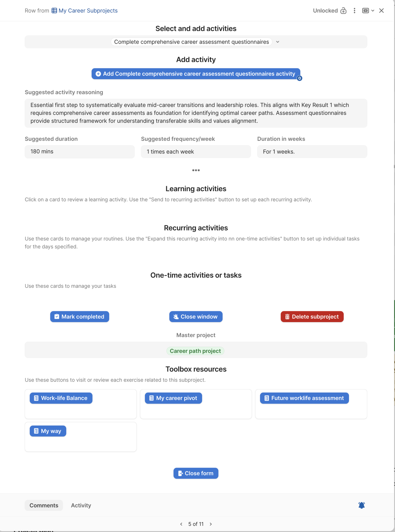395x532 pixels.
Task: Open the Future worklife assessment resource
Action: [x=304, y=398]
